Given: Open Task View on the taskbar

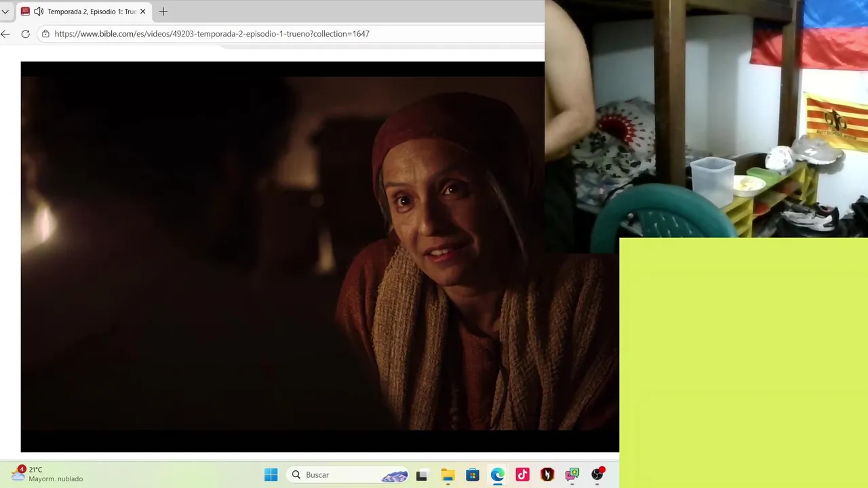Looking at the screenshot, I should tap(421, 475).
